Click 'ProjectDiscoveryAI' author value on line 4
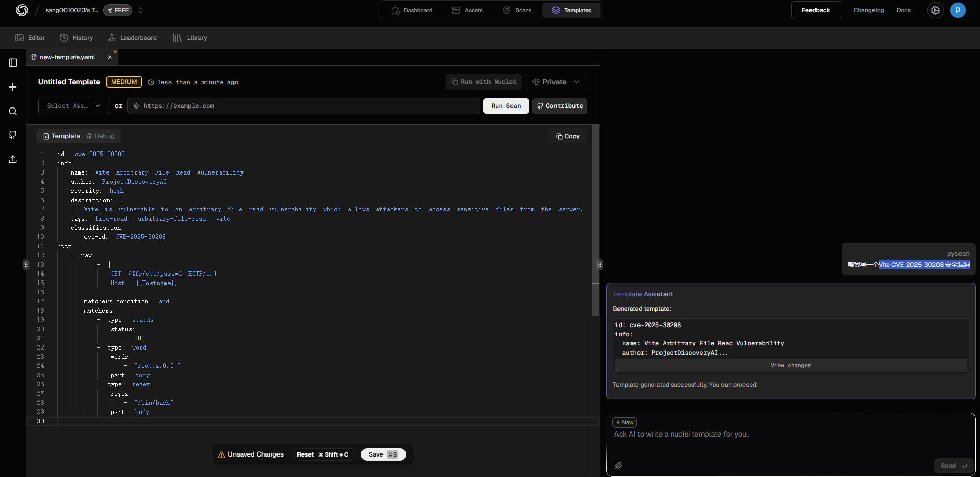 [x=134, y=182]
